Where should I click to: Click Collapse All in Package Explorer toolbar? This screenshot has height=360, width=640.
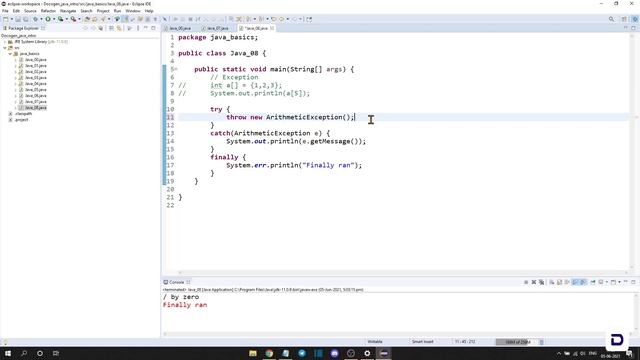point(111,28)
